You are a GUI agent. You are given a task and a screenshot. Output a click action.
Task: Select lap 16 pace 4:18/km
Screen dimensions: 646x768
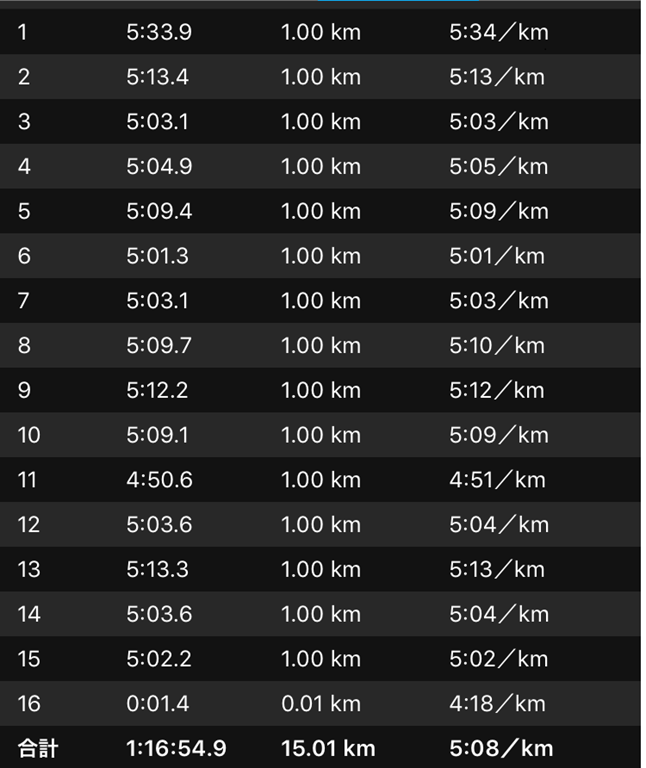coord(497,704)
